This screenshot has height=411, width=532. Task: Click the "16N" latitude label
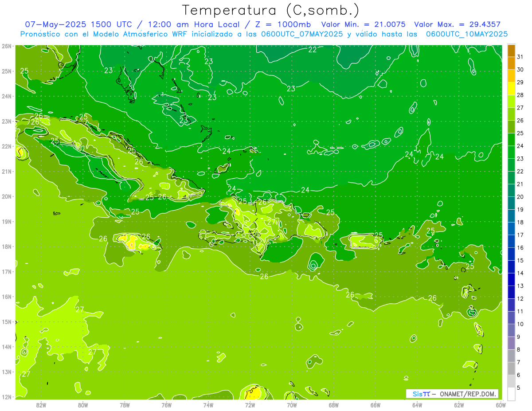tap(7, 297)
